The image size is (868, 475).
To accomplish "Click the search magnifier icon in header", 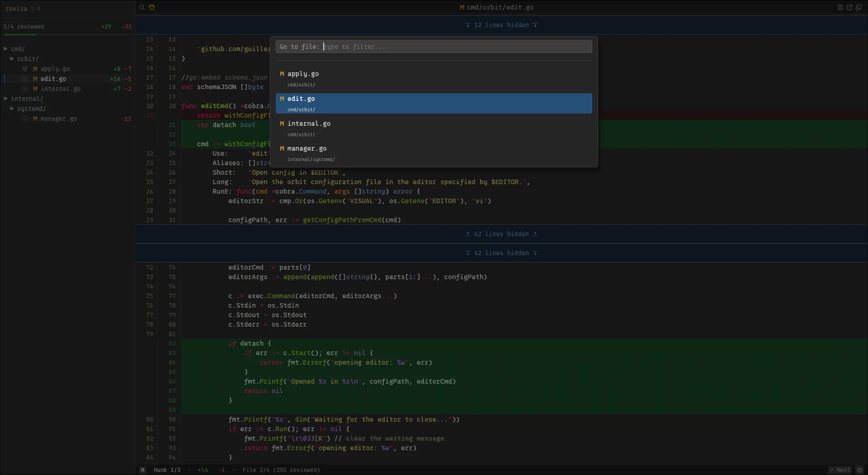I will (x=142, y=7).
